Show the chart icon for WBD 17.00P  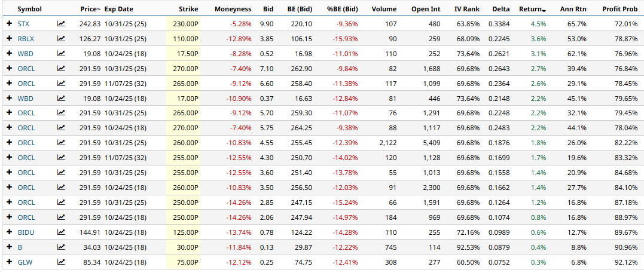[61, 98]
